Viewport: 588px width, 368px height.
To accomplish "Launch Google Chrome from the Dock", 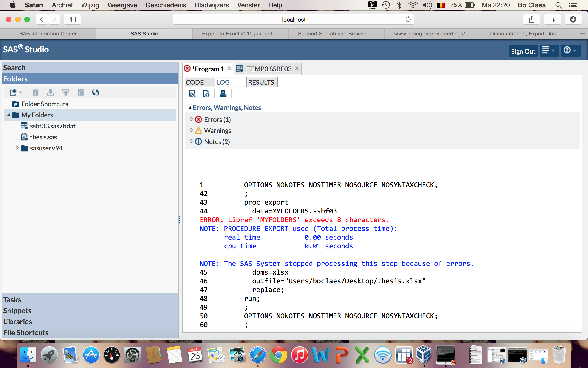I will [x=278, y=355].
